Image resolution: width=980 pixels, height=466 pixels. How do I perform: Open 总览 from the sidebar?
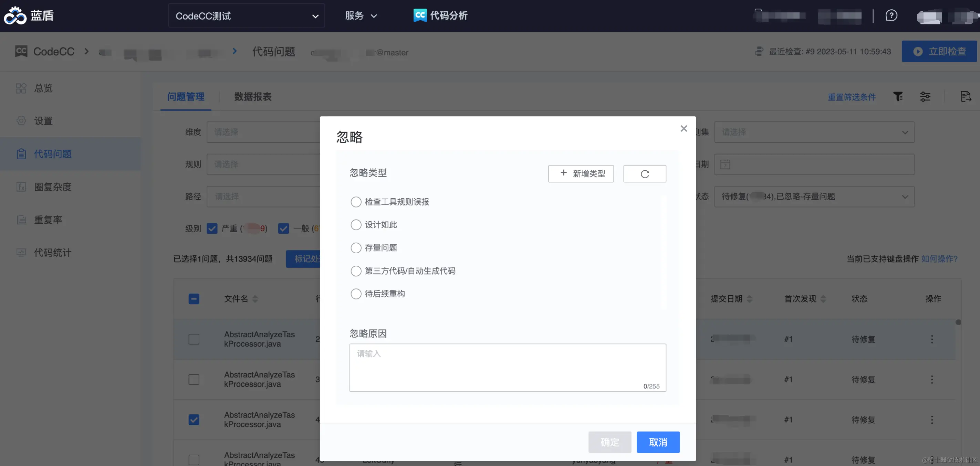point(43,88)
